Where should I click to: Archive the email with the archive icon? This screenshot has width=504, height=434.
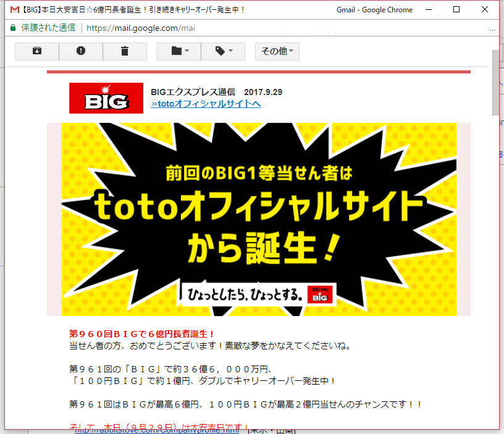(37, 51)
